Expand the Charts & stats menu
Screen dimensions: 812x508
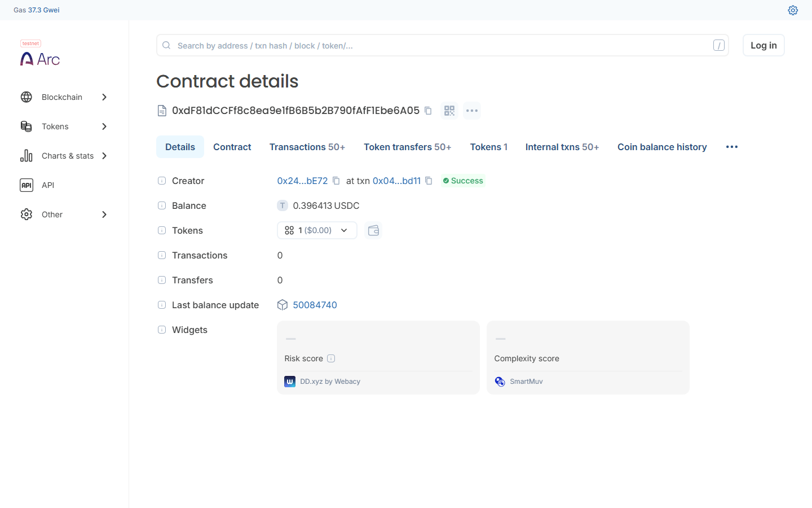[104, 156]
